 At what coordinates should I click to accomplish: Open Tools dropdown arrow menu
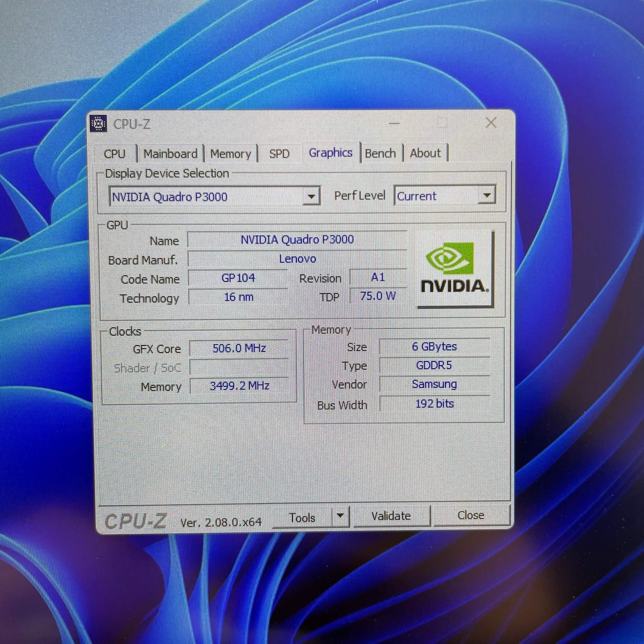(x=340, y=516)
